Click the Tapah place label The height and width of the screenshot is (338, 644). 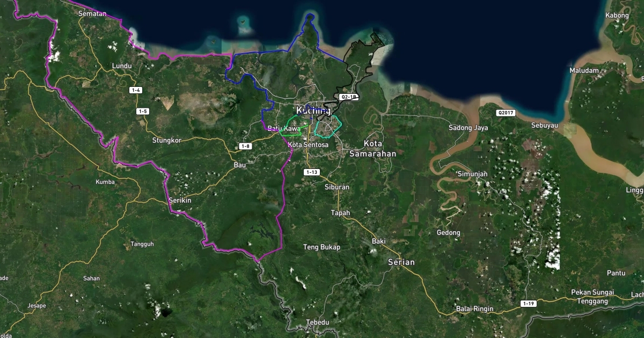340,213
